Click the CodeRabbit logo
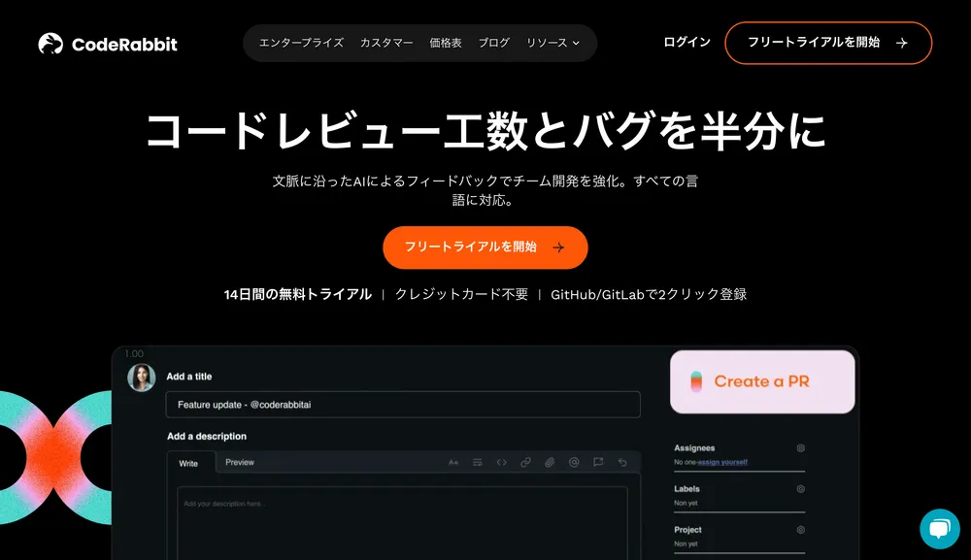 tap(108, 44)
